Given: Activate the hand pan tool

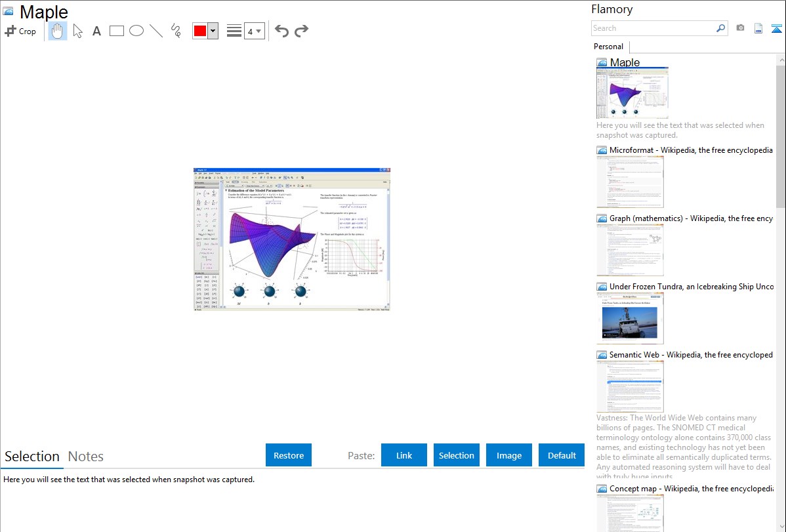Looking at the screenshot, I should (58, 31).
